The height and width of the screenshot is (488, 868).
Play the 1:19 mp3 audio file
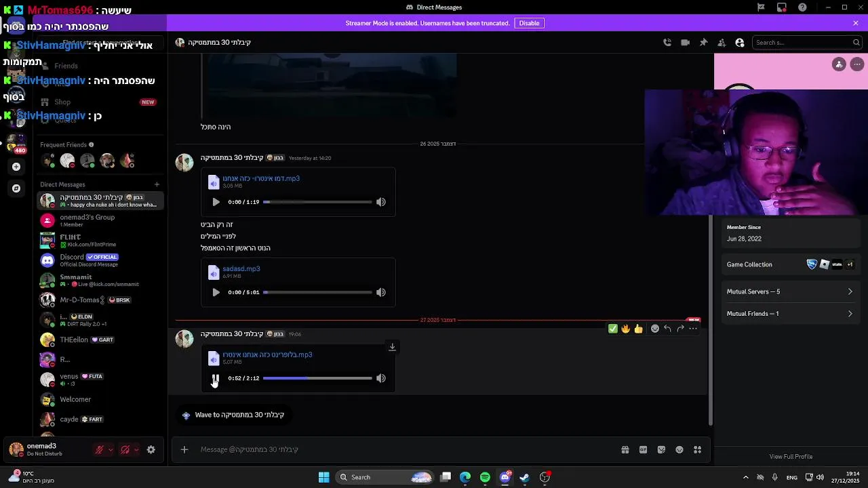[x=216, y=202]
